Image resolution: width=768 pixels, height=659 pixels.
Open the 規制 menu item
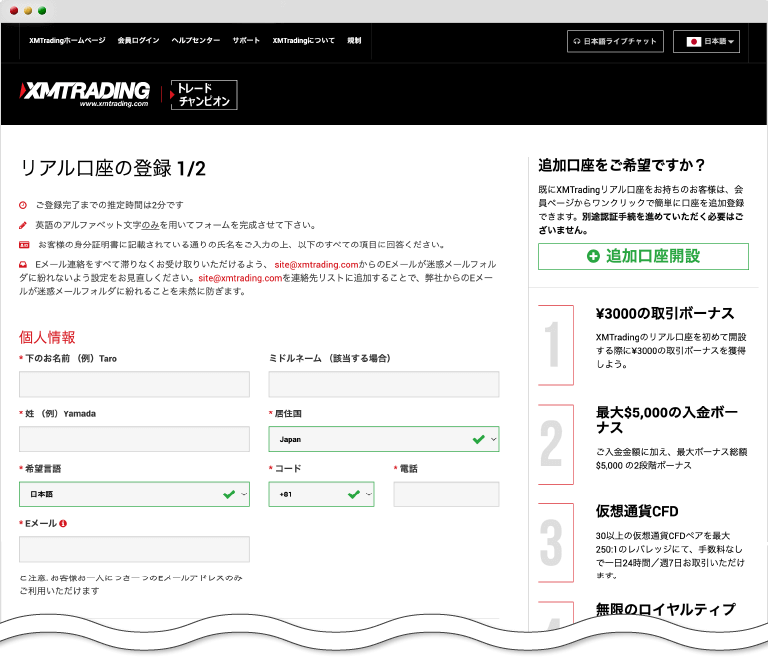tap(354, 41)
